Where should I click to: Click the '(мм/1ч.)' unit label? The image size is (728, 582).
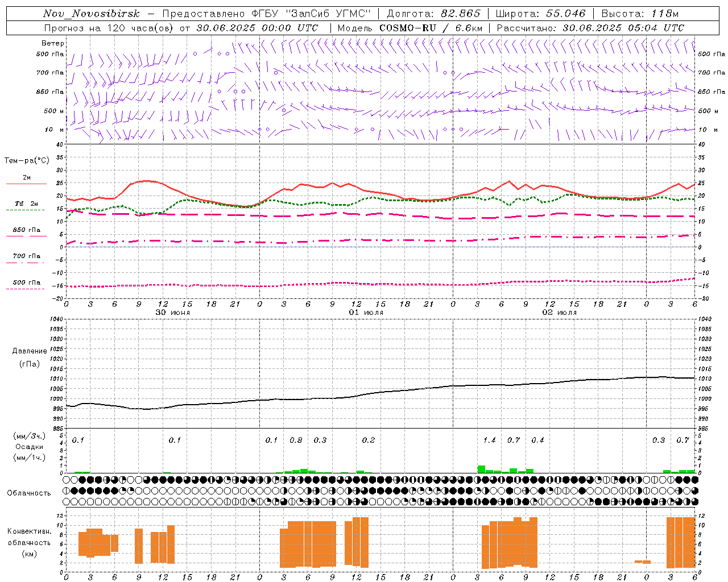tap(29, 458)
